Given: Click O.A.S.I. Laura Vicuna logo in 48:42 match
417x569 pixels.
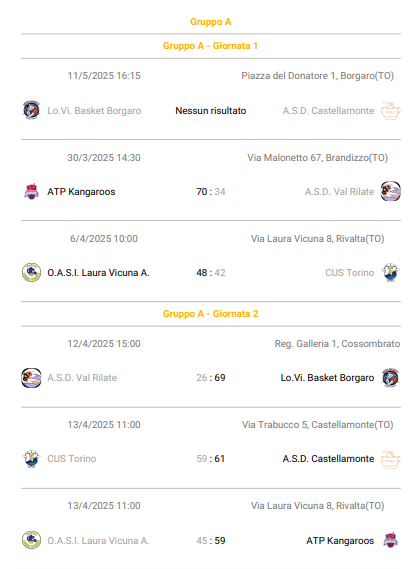Looking at the screenshot, I should pos(31,273).
